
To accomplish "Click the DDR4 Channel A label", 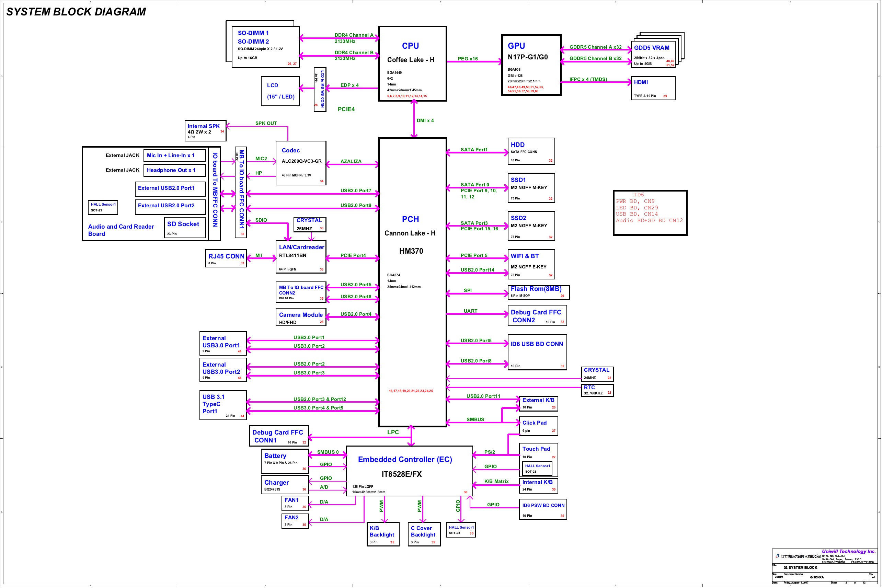I will 354,35.
